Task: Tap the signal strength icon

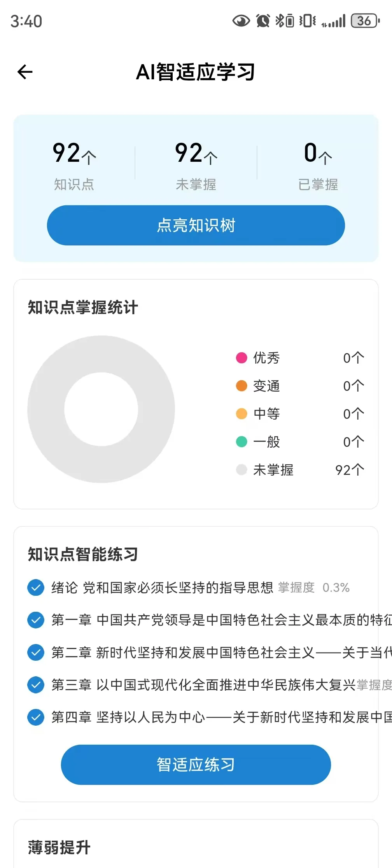Action: pyautogui.click(x=334, y=22)
